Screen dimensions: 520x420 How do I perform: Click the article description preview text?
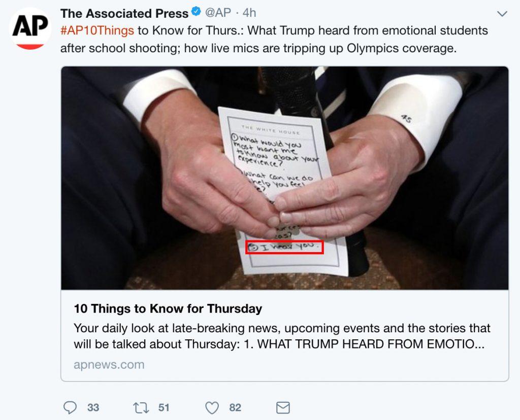282,336
